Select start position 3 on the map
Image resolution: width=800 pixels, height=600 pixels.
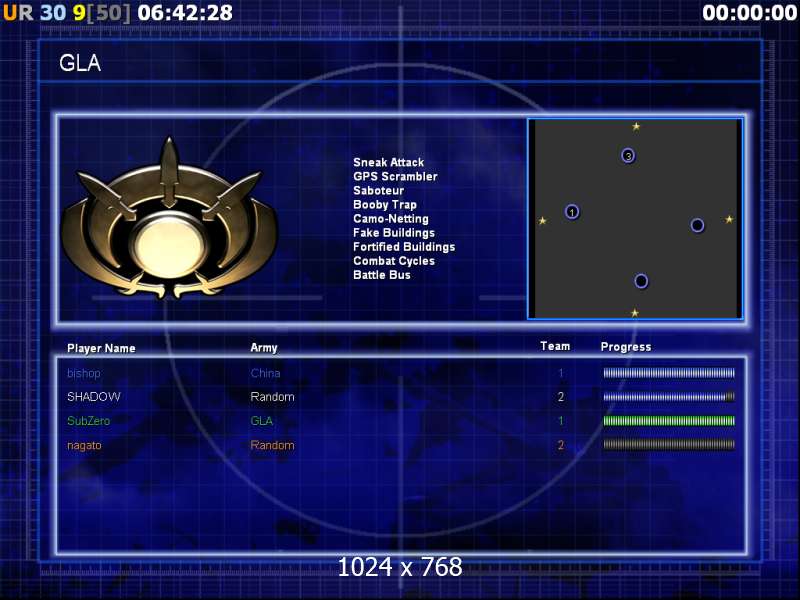628,156
